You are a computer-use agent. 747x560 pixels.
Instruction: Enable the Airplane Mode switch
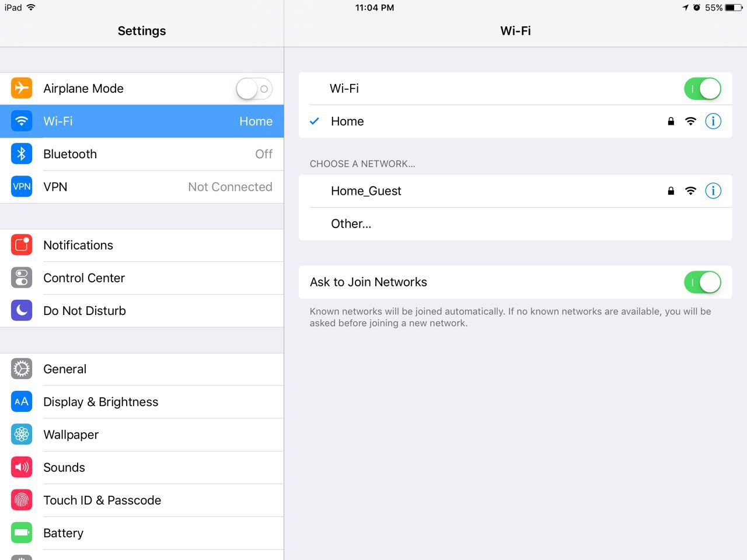[254, 89]
